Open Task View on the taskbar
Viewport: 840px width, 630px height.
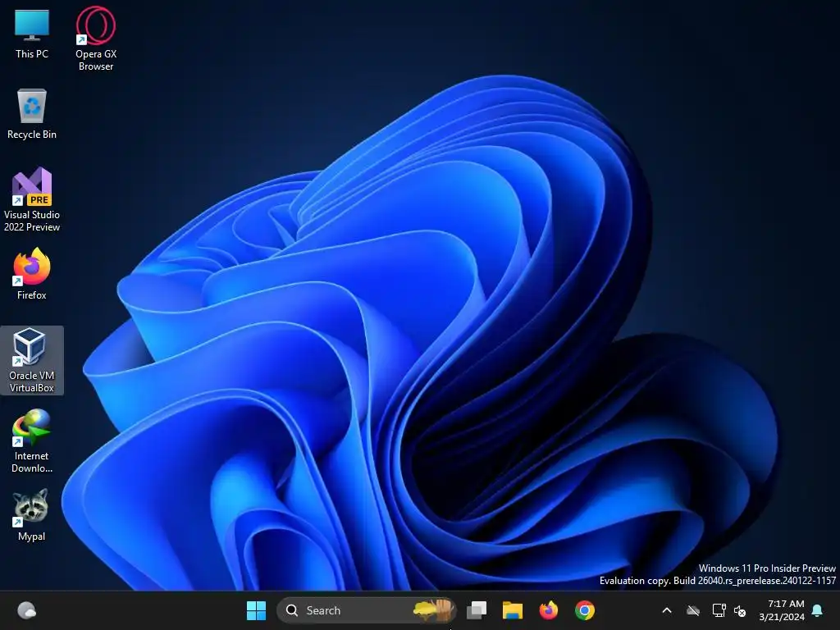pyautogui.click(x=477, y=610)
